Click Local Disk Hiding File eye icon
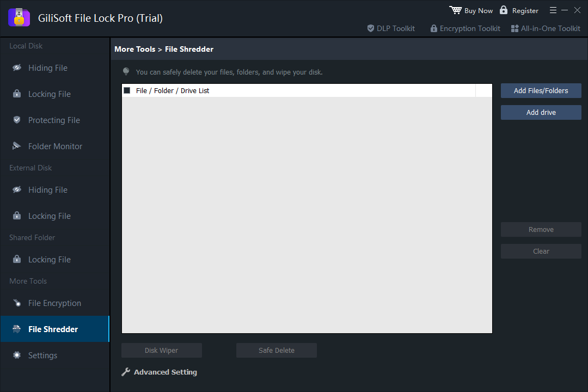This screenshot has height=392, width=588. pyautogui.click(x=17, y=68)
